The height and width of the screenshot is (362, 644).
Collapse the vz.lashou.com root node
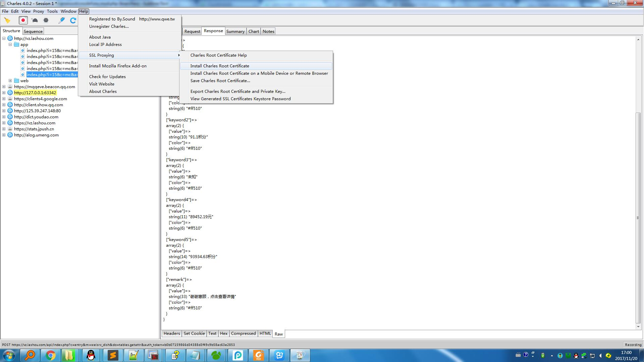pos(4,39)
